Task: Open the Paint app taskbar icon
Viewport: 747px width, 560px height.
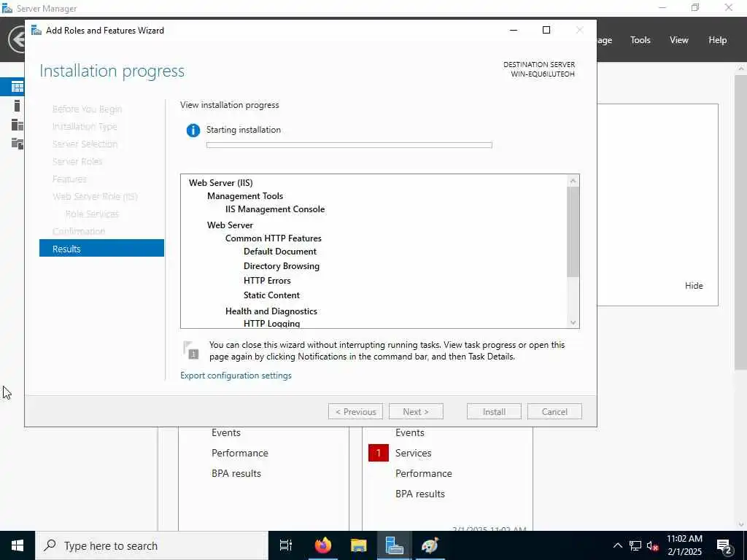Action: 429,545
